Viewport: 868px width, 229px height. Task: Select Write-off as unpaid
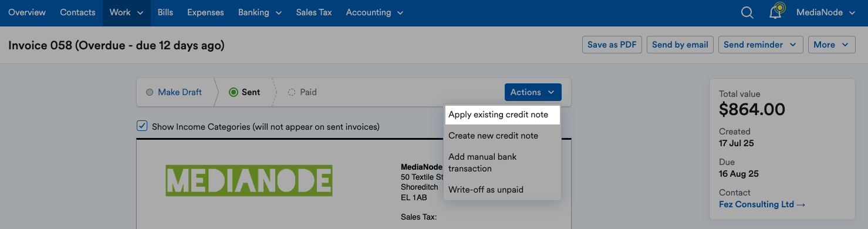[502, 190]
